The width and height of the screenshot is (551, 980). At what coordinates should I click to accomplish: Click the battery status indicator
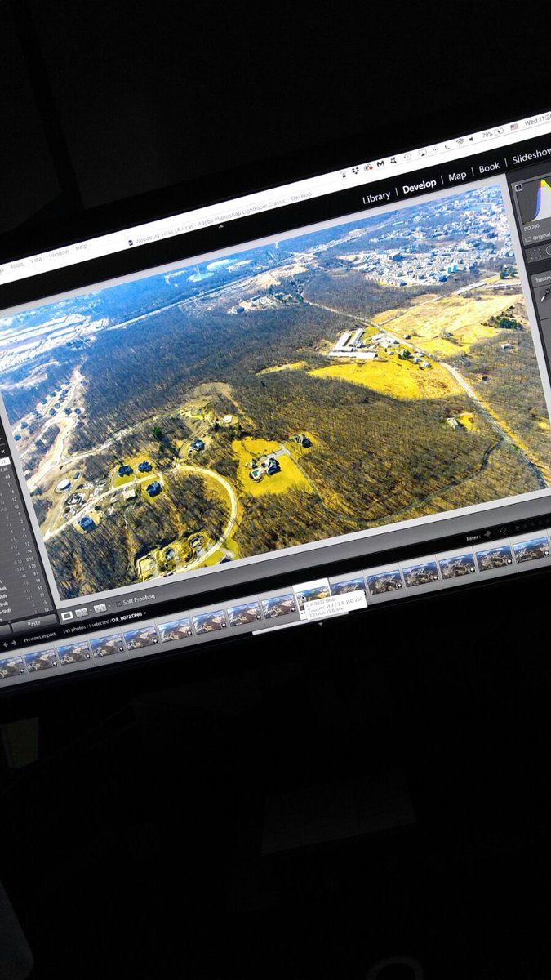[x=492, y=133]
